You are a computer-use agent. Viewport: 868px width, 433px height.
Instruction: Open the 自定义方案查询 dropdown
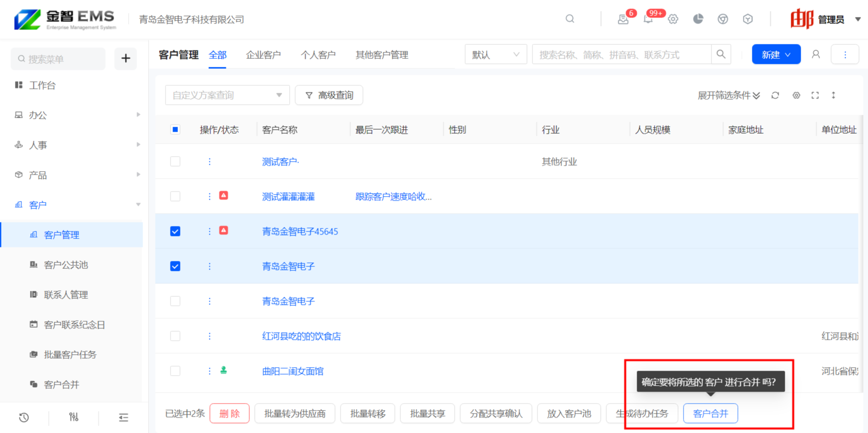pyautogui.click(x=227, y=95)
